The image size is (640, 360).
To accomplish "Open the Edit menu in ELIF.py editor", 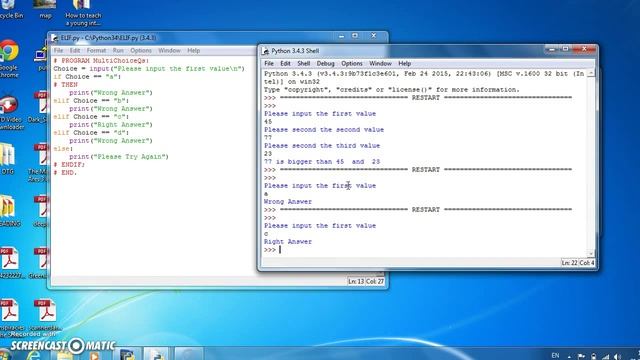I will point(75,51).
